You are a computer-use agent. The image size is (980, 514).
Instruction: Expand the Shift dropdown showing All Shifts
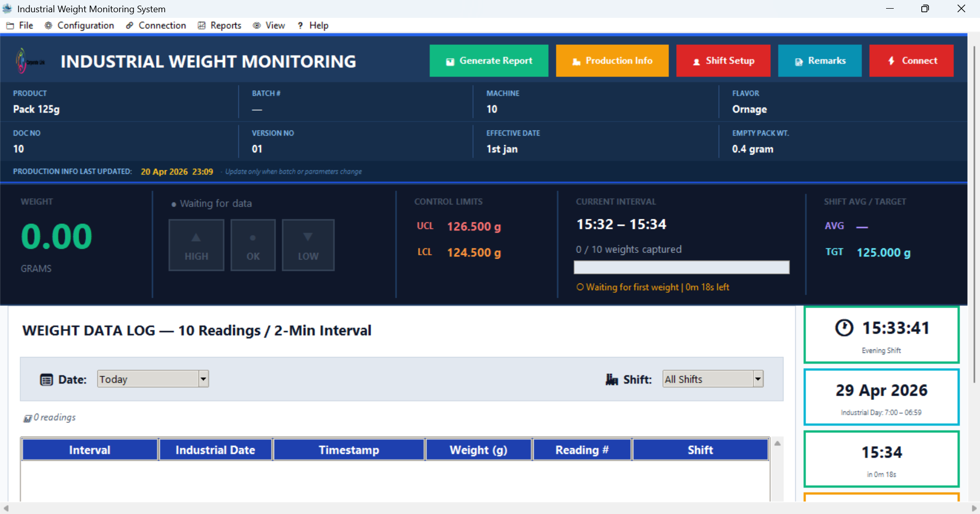coord(758,379)
